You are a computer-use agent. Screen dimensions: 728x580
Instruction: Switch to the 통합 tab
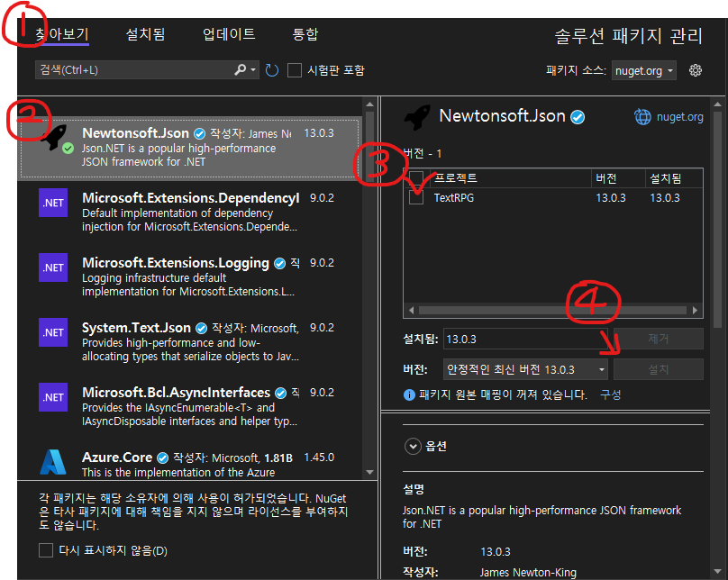(305, 34)
